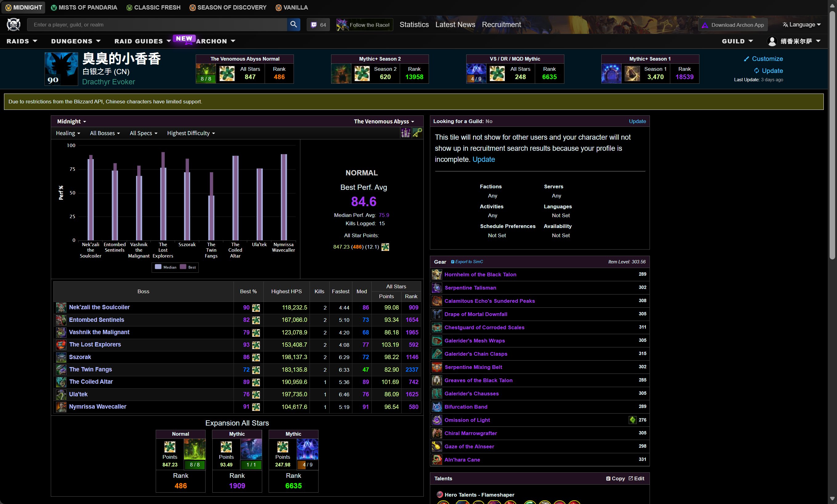Click the Customize profile link
The width and height of the screenshot is (837, 504).
pyautogui.click(x=763, y=59)
